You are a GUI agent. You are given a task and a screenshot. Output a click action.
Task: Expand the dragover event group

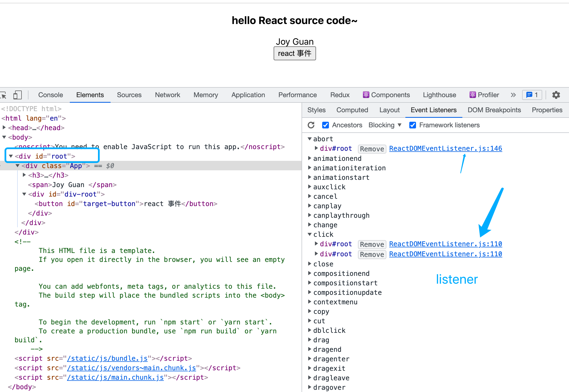[x=310, y=387]
